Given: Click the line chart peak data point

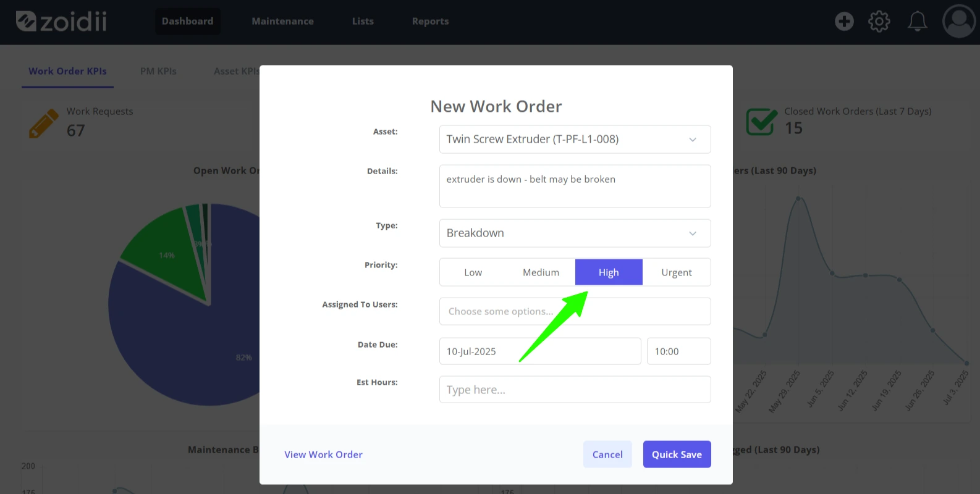Looking at the screenshot, I should [798, 198].
